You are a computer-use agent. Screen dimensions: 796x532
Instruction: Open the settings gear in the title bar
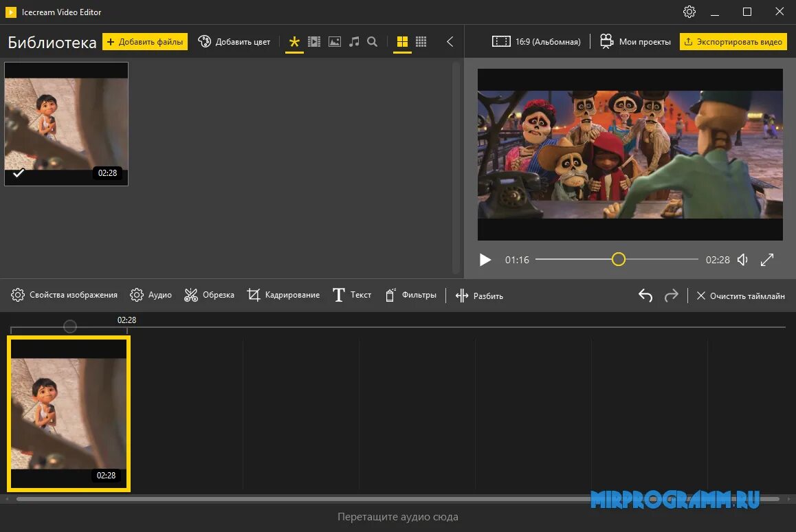pos(689,12)
